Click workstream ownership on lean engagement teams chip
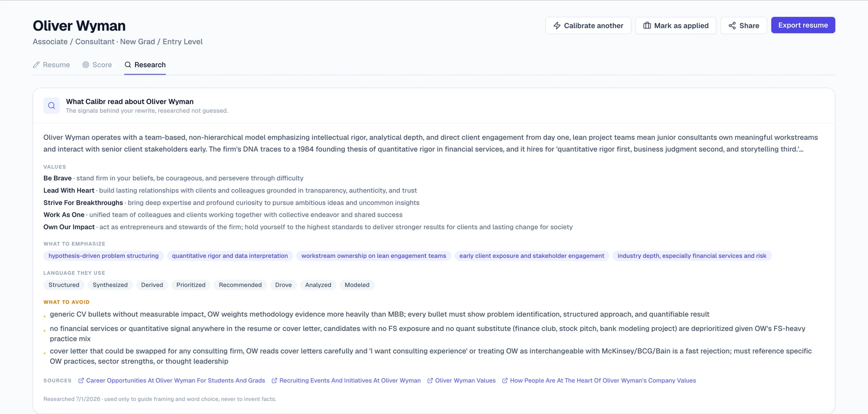Screen dimensions: 868x414 click(374, 256)
